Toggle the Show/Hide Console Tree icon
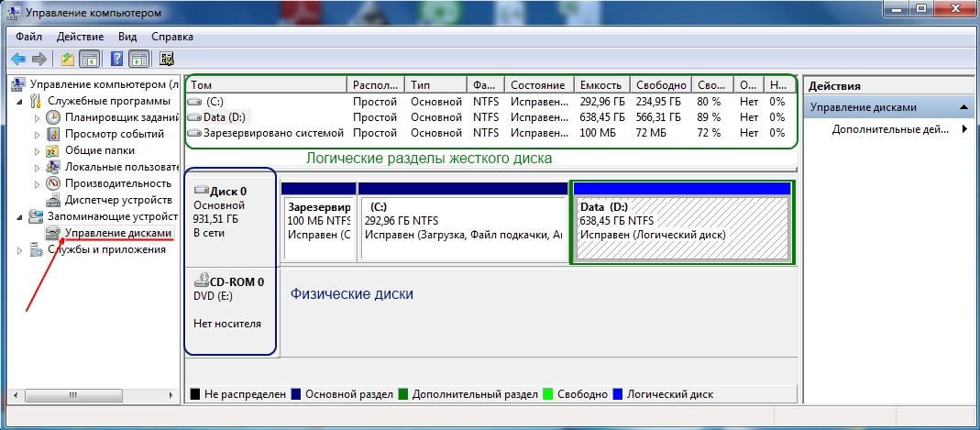This screenshot has height=430, width=980. (x=89, y=60)
